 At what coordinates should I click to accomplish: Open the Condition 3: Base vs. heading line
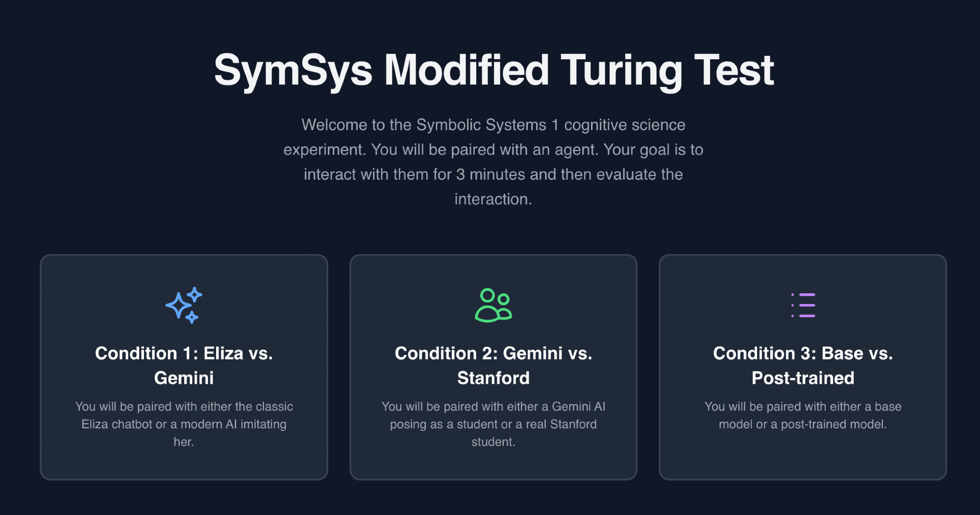pos(803,353)
